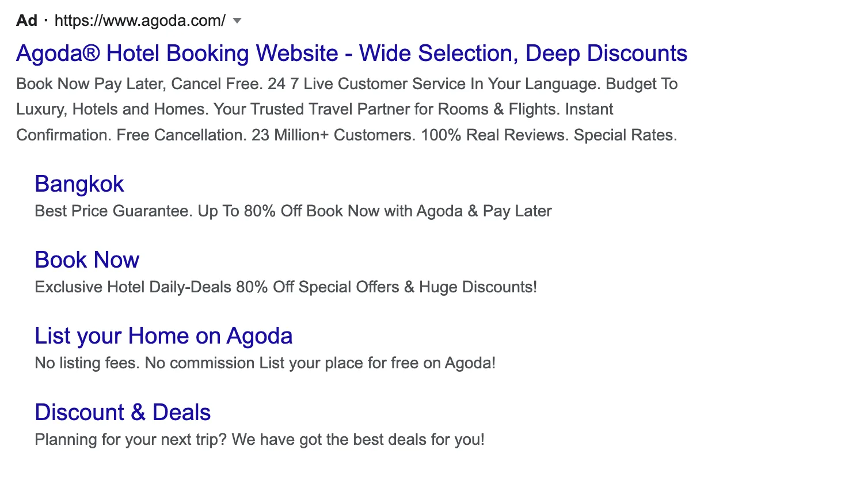Click the ad's main description paragraph
The height and width of the screenshot is (484, 868).
345,109
